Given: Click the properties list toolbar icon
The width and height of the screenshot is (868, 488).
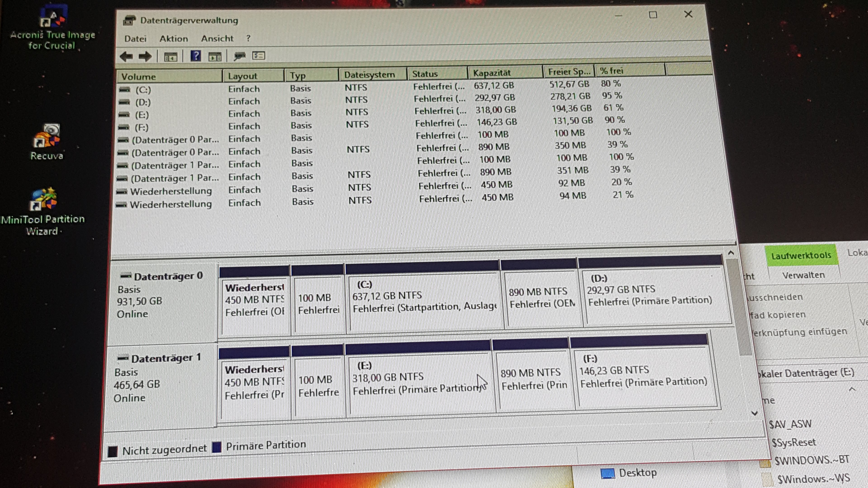Looking at the screenshot, I should pyautogui.click(x=259, y=56).
